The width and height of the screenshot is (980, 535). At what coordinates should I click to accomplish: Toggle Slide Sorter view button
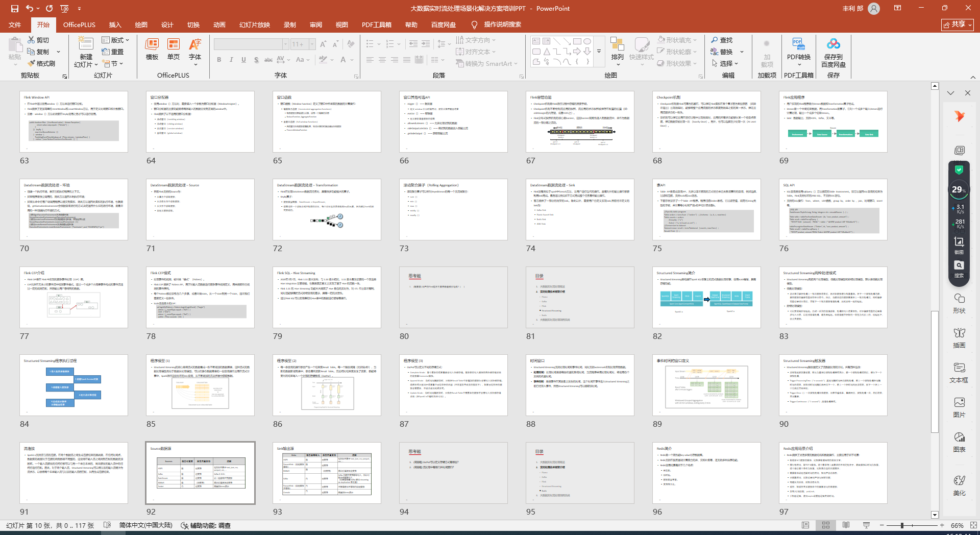coord(826,525)
